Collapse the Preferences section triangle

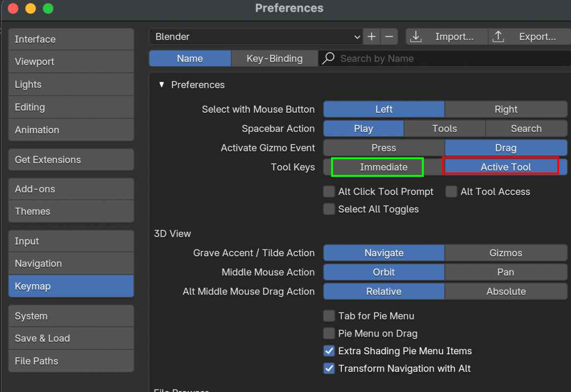[162, 85]
